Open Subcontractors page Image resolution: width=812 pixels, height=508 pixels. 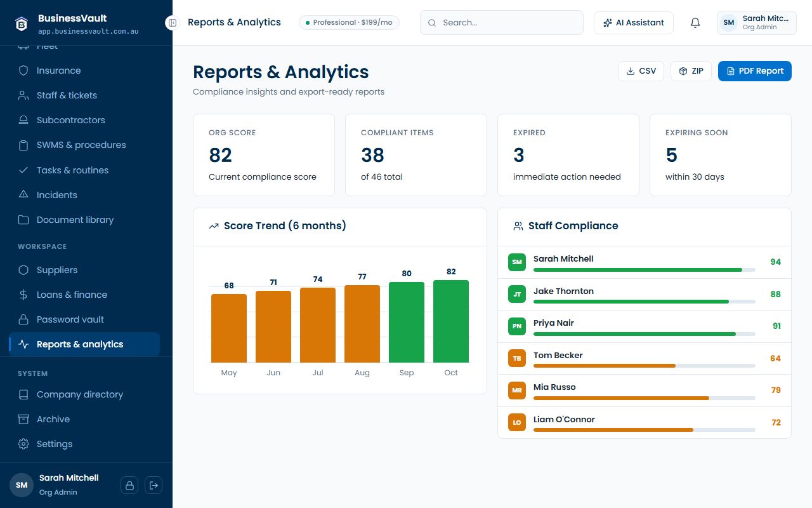pyautogui.click(x=84, y=120)
